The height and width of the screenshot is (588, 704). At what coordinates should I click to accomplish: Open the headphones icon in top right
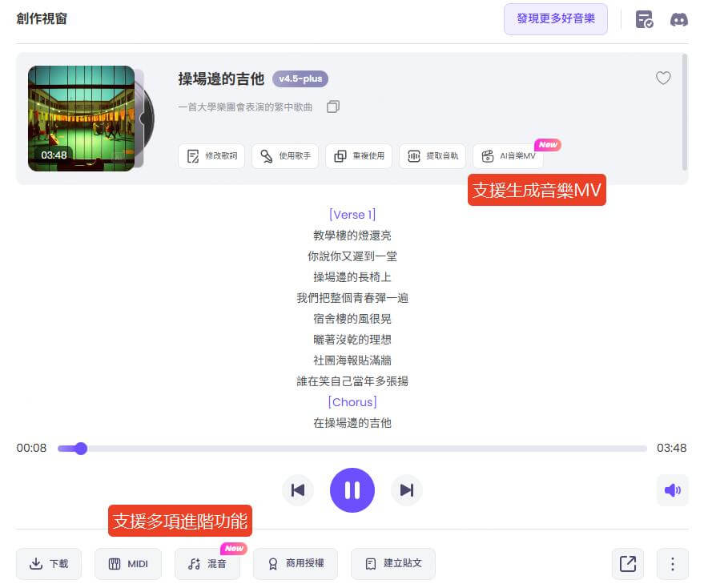(679, 19)
